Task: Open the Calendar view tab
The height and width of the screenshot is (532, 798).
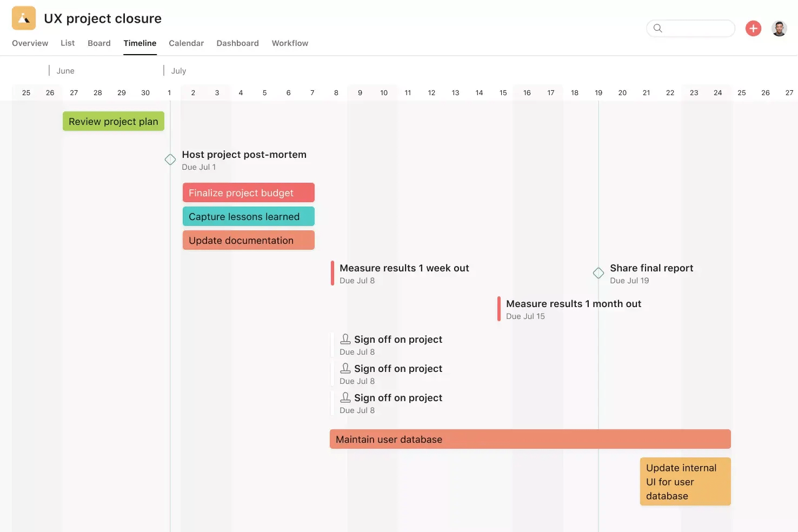Action: (186, 43)
